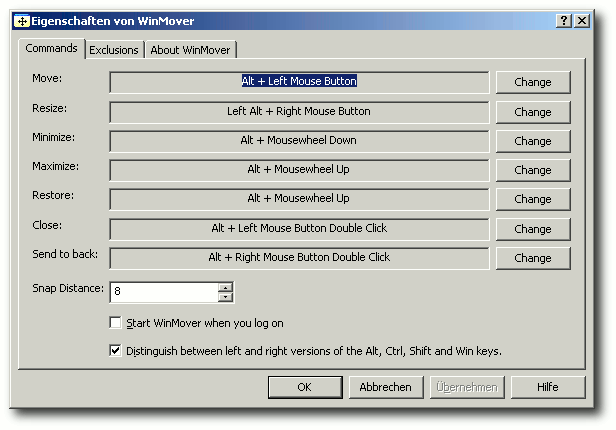The height and width of the screenshot is (430, 616).
Task: Click the Snap Distance input field
Action: tap(163, 292)
